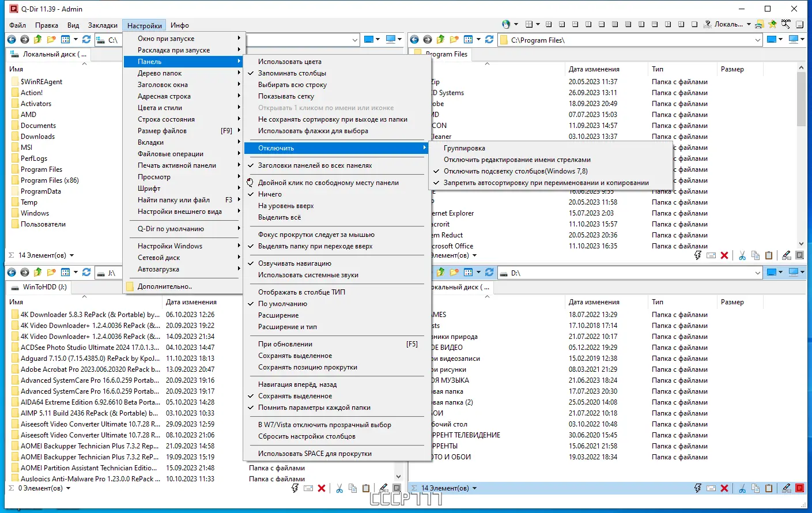Click the lightning icon in Program Files pane
812x513 pixels.
coord(698,255)
